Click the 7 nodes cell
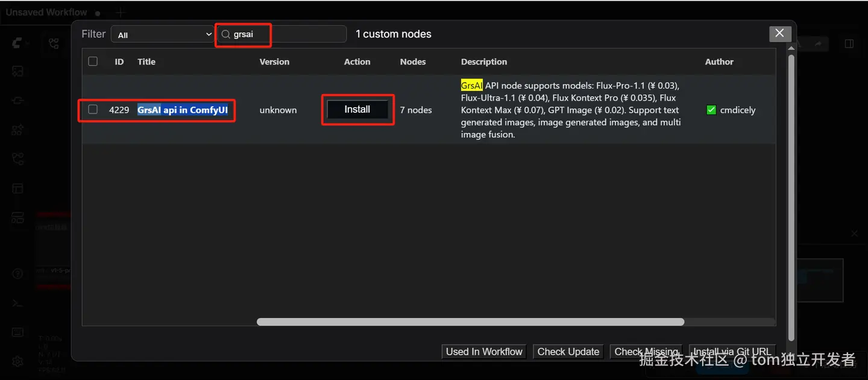 [416, 110]
